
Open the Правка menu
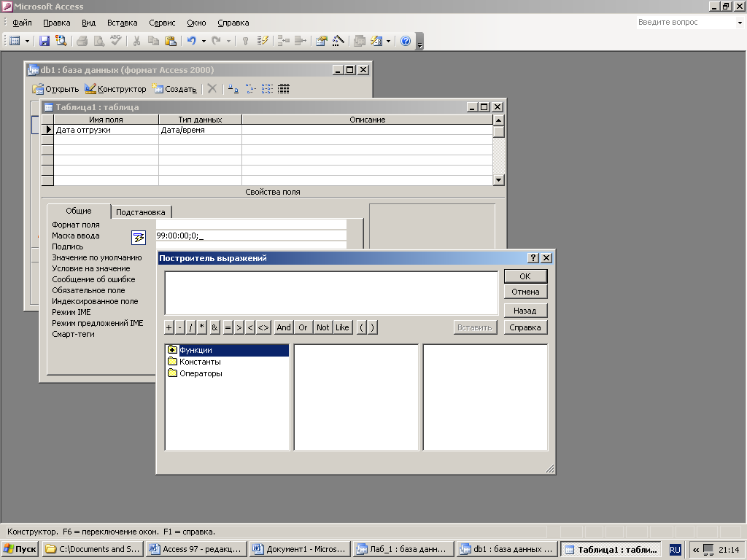57,23
